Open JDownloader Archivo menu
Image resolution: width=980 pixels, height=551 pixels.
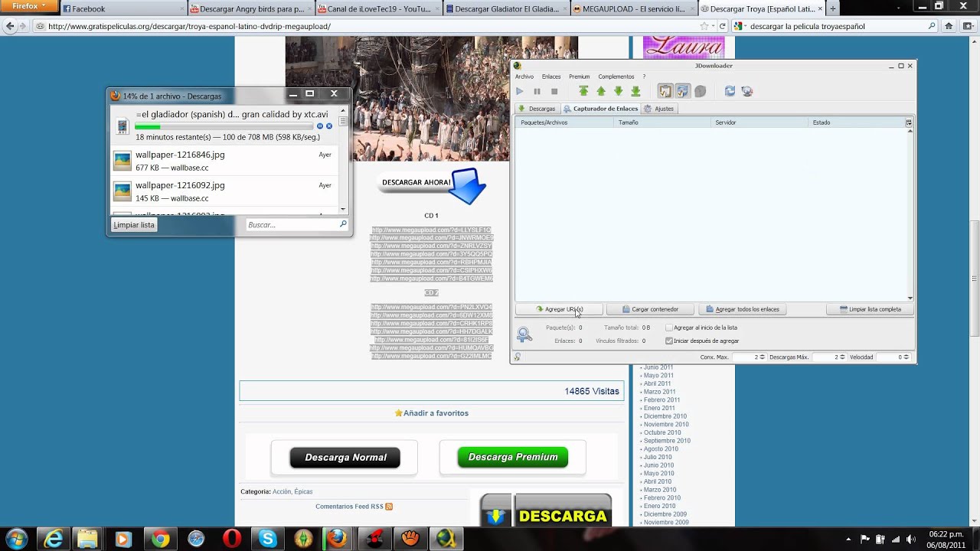524,77
